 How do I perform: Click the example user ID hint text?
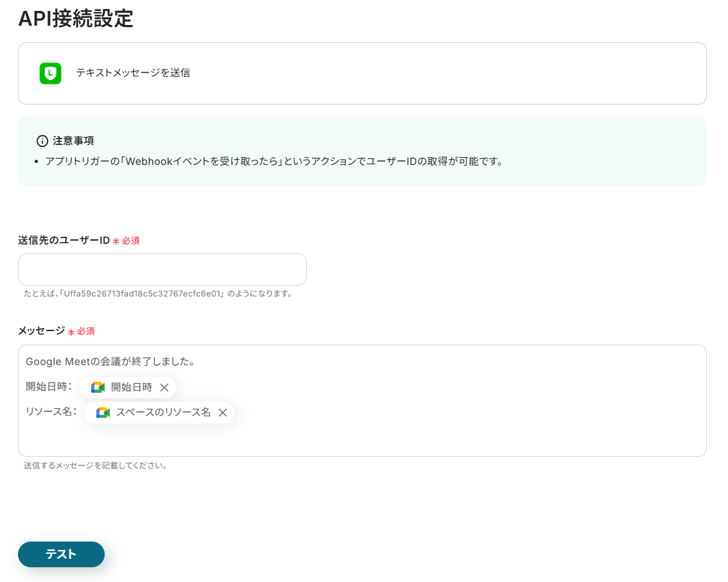(x=158, y=294)
